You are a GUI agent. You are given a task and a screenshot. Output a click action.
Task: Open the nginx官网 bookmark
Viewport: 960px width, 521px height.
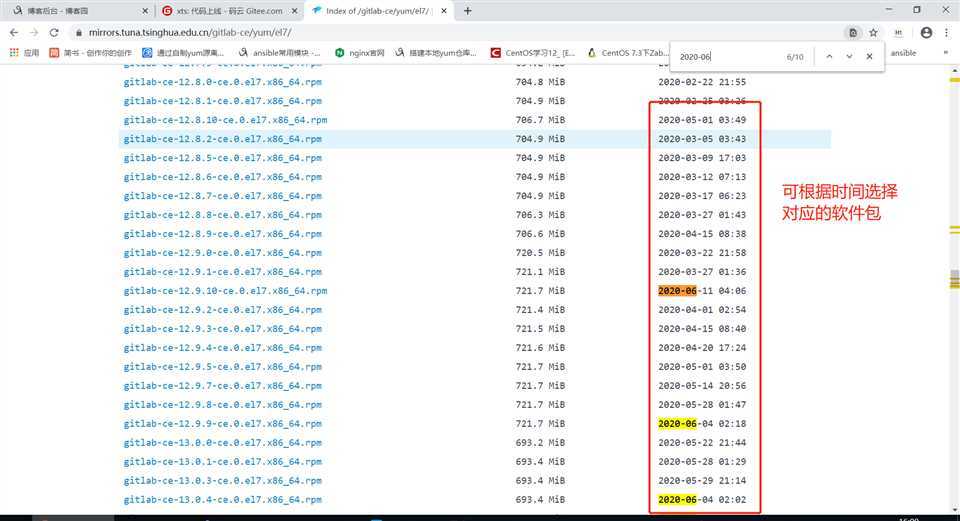[x=359, y=53]
